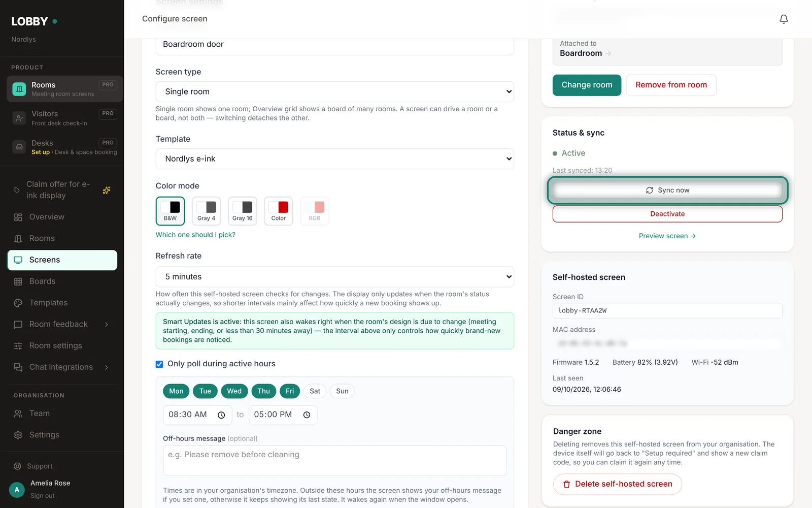Click the Support lifebuoy icon
Viewport: 812px width, 508px height.
(x=17, y=466)
